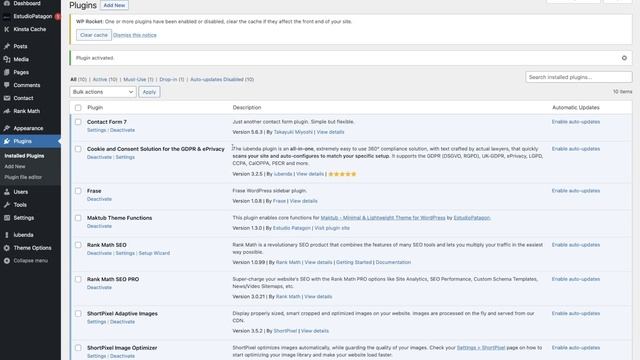The height and width of the screenshot is (360, 640).
Task: Open the EstudioPatagon author link in Maktub description
Action: pyautogui.click(x=472, y=218)
